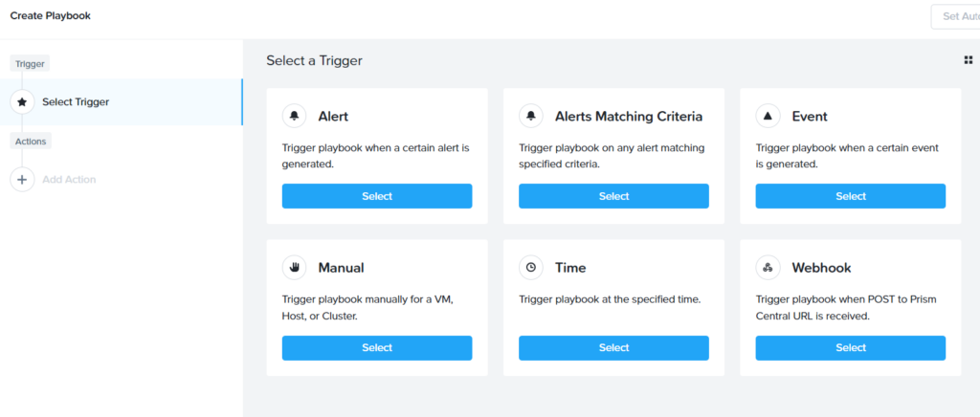The image size is (980, 417).
Task: Click the bell icon on Alert card
Action: 295,116
